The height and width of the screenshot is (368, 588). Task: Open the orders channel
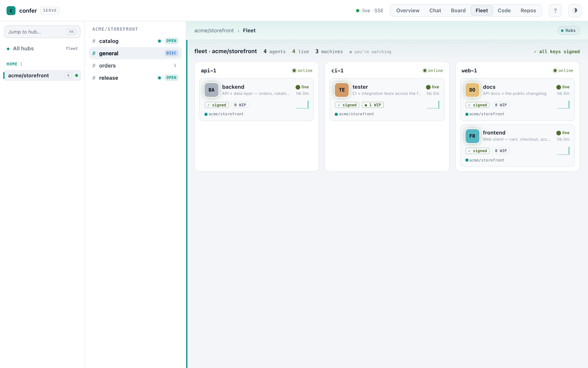[x=135, y=65]
